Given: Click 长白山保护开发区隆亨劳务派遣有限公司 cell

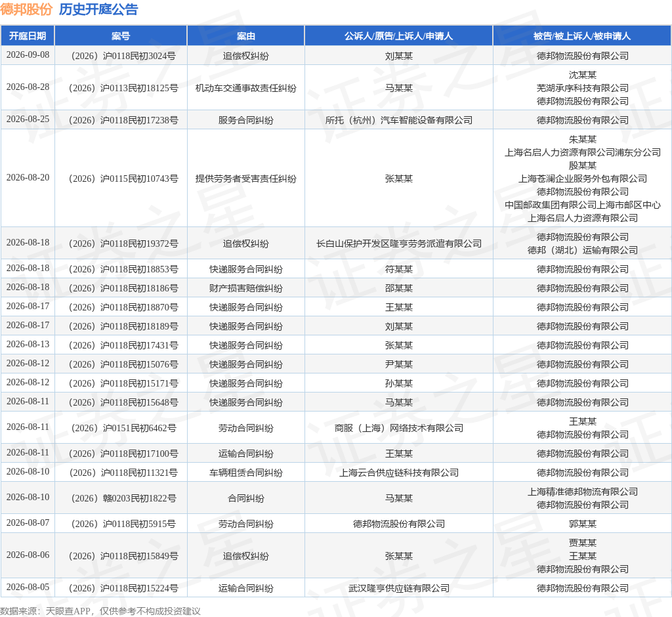Looking at the screenshot, I should coord(398,244).
